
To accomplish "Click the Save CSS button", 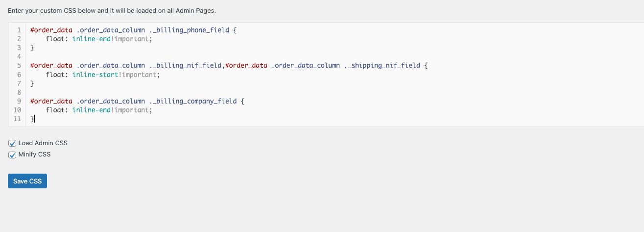I will [27, 181].
